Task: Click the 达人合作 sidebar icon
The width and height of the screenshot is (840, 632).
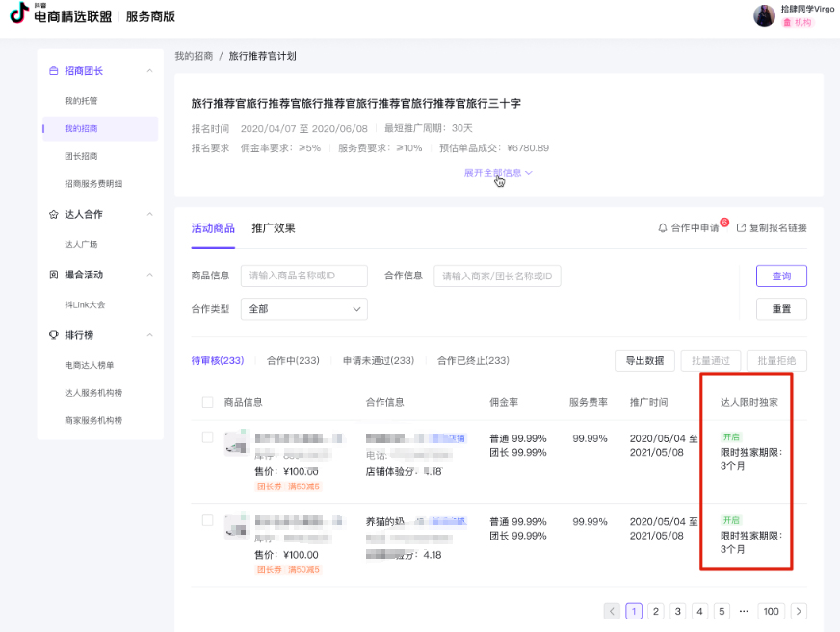Action: [x=54, y=214]
